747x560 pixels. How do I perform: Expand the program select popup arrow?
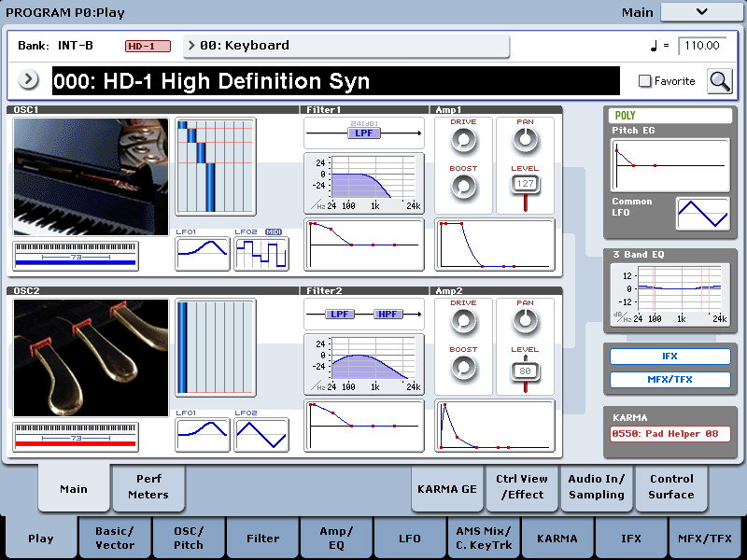(x=29, y=80)
